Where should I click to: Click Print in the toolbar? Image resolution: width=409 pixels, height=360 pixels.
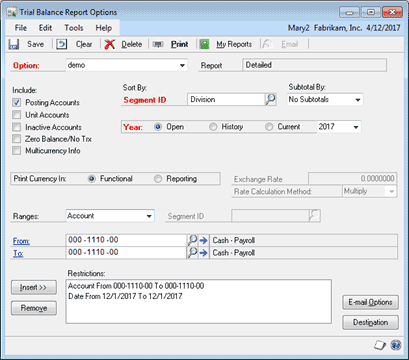180,44
